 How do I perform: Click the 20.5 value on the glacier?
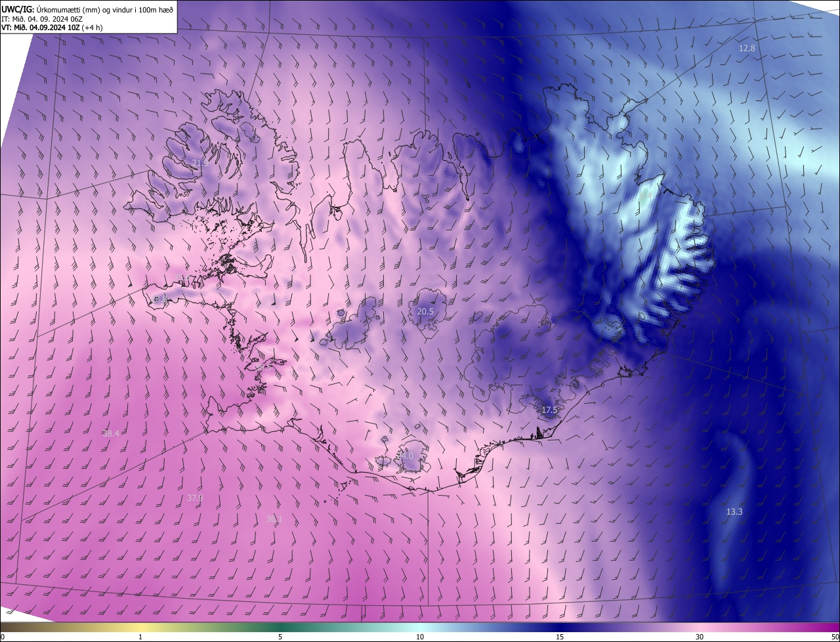click(425, 311)
